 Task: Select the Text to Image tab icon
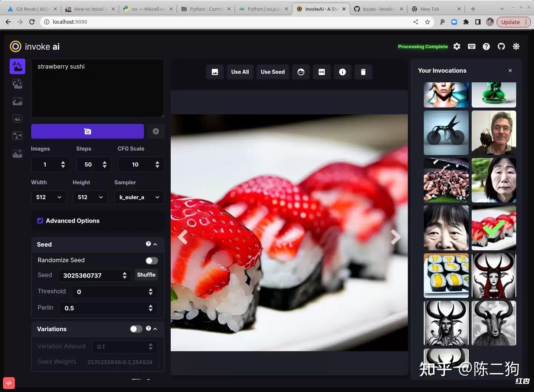[17, 66]
